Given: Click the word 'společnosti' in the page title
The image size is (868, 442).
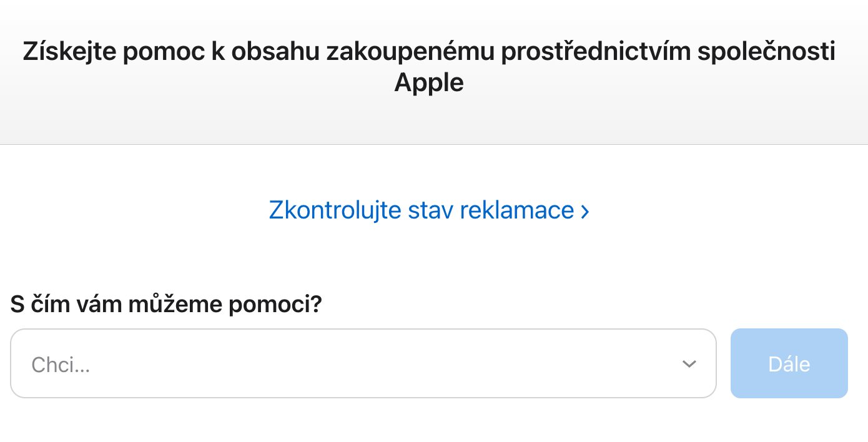Looking at the screenshot, I should 766,51.
